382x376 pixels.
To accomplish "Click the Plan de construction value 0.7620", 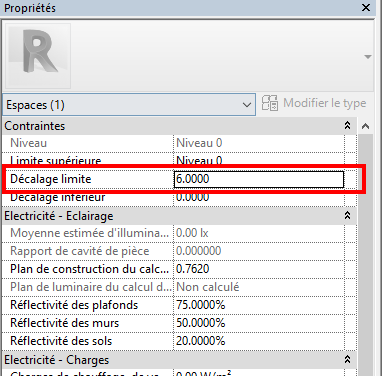I will (259, 269).
